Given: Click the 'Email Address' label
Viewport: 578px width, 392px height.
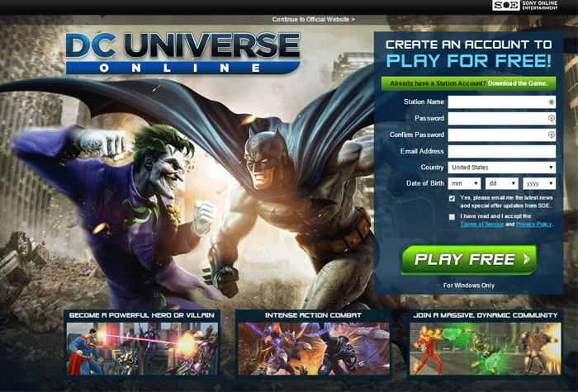Looking at the screenshot, I should (422, 151).
